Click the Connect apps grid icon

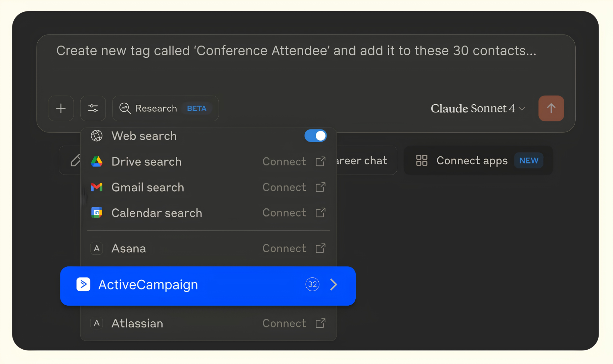pos(422,160)
